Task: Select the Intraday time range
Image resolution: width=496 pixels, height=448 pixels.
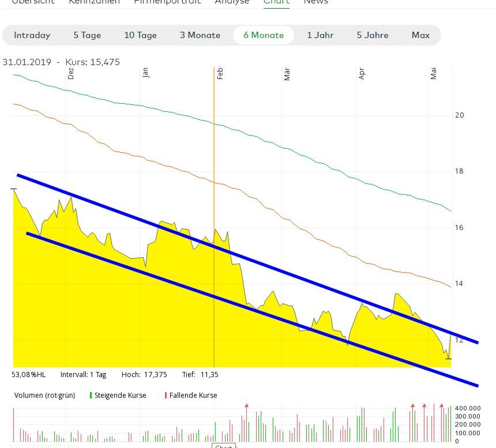Action: tap(32, 35)
